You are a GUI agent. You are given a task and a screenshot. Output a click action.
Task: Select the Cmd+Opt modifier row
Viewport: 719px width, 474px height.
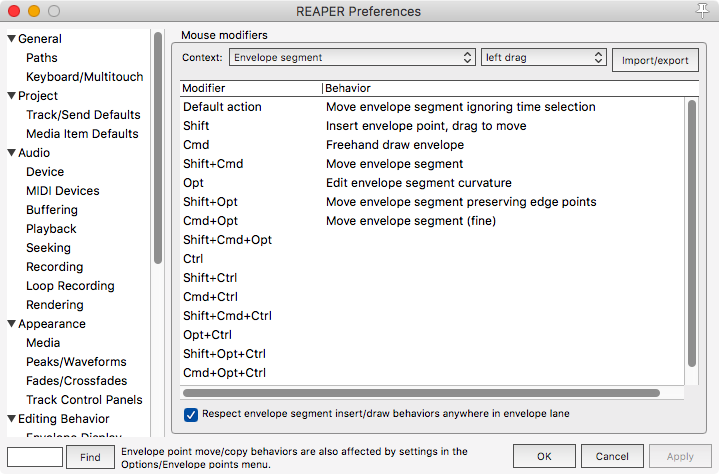[x=431, y=221]
